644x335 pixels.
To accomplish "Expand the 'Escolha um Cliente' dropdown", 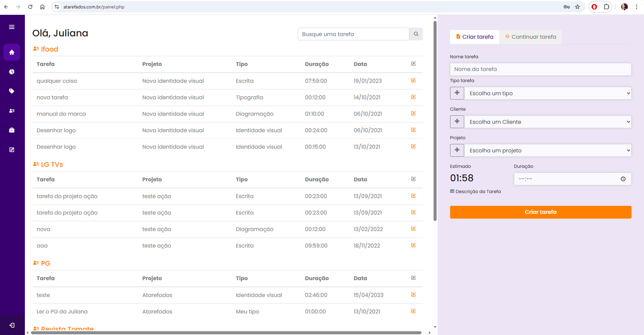I will pos(547,122).
